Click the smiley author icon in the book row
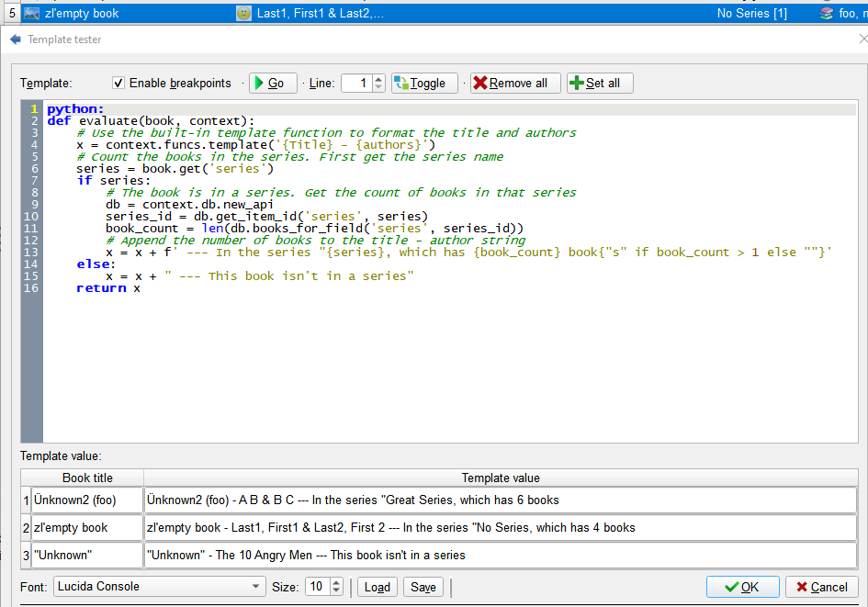 243,14
